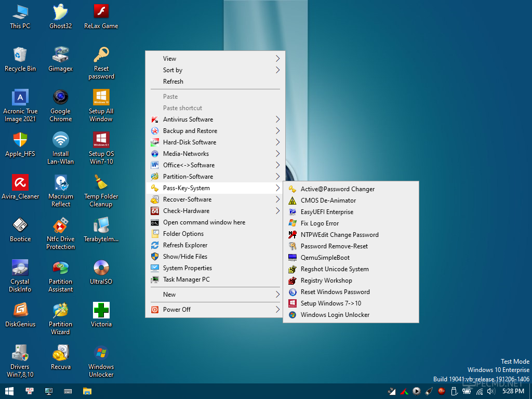Click the Partition Wizard icon
Viewport: 532px width, 399px height.
60,319
